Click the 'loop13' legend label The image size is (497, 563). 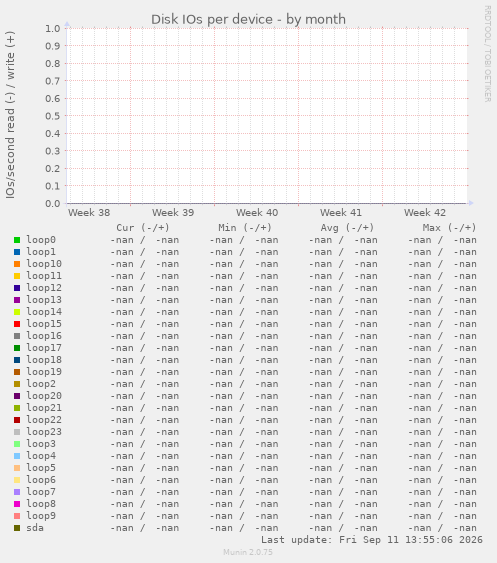click(44, 300)
